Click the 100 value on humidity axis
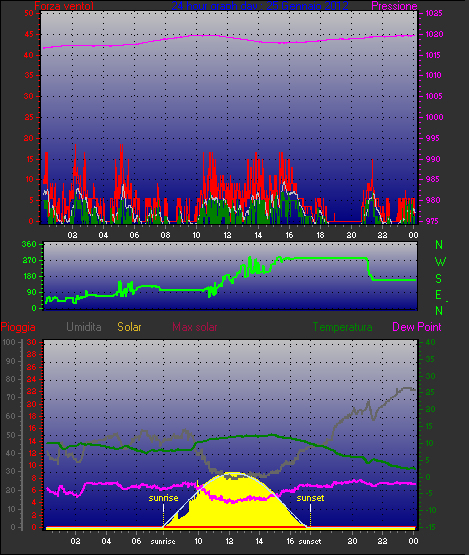This screenshot has width=469, height=555. (8, 342)
